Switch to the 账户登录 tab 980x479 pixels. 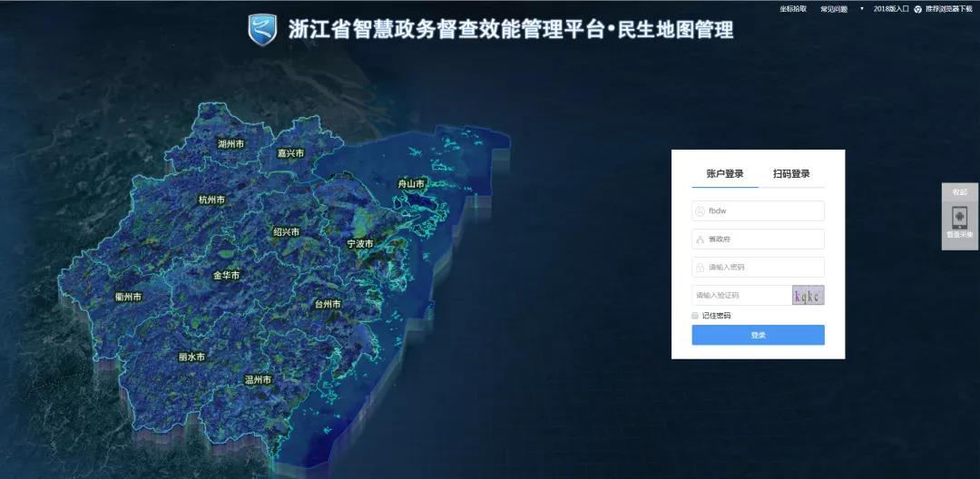(725, 174)
